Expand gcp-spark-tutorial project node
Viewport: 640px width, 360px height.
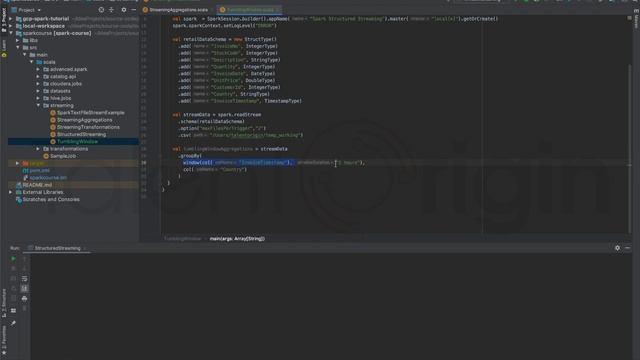11,19
